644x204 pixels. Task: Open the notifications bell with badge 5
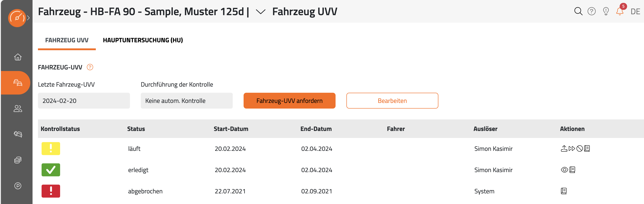pos(620,11)
